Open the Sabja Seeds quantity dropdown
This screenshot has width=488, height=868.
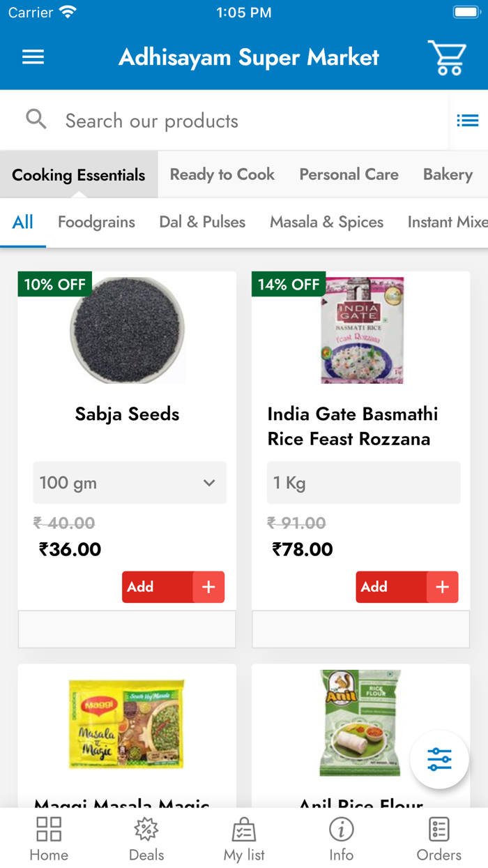[x=129, y=483]
